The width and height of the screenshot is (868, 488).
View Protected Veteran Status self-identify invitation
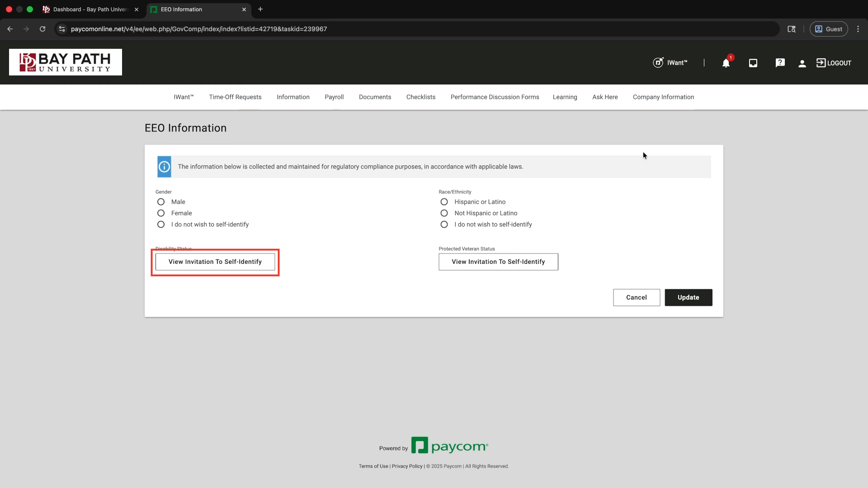[498, 262]
